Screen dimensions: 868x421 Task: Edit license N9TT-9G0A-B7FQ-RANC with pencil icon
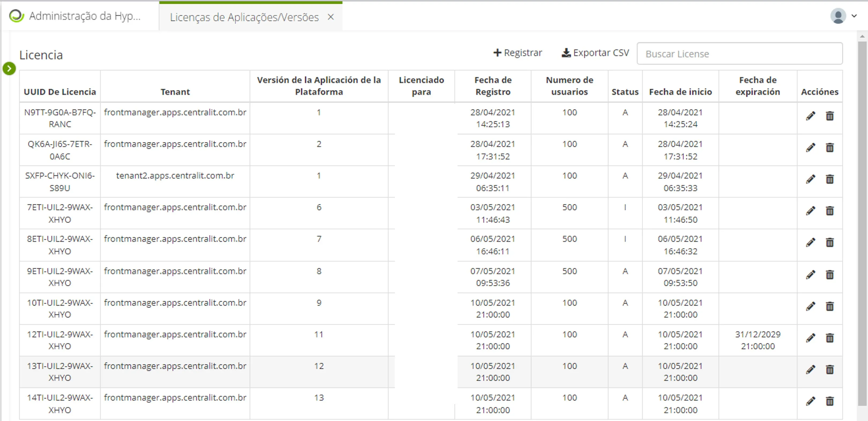click(810, 116)
